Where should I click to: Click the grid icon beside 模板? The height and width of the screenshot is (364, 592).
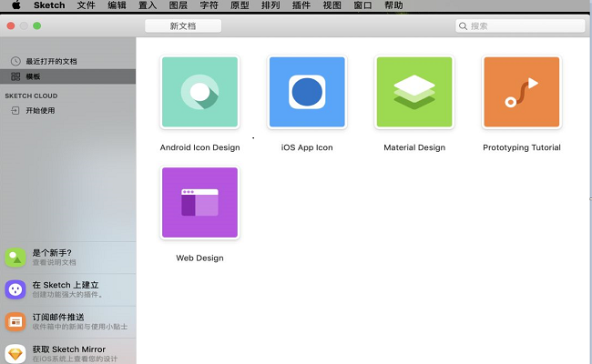point(15,76)
